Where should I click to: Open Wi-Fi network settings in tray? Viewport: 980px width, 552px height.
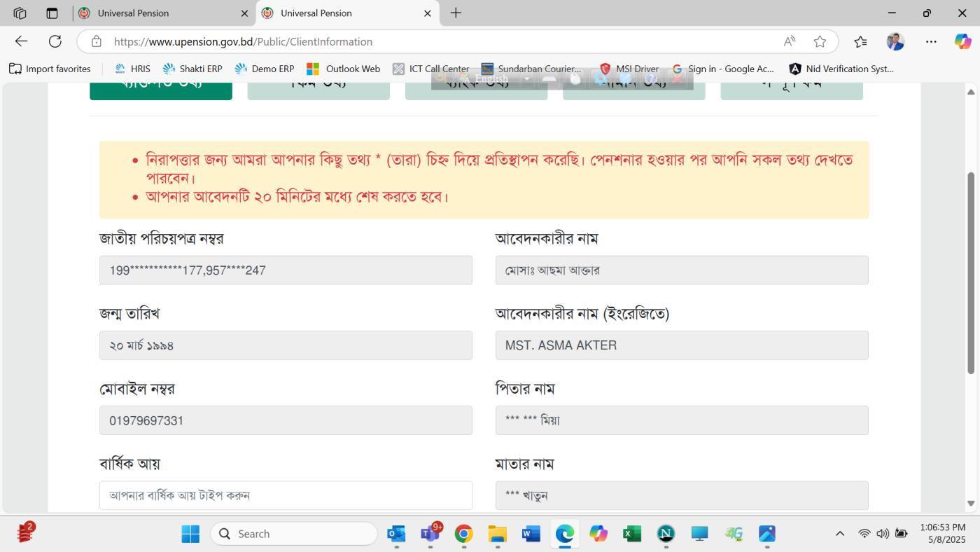click(864, 534)
